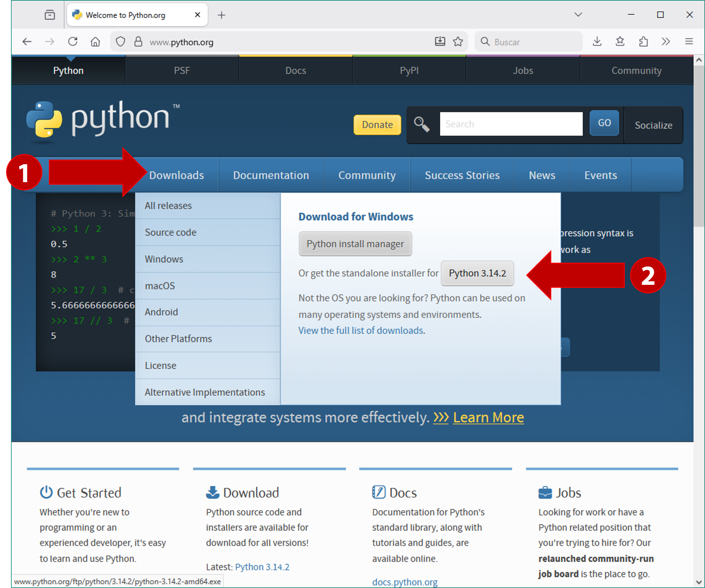Open the Events navigation menu
Image resolution: width=705 pixels, height=588 pixels.
coord(601,175)
